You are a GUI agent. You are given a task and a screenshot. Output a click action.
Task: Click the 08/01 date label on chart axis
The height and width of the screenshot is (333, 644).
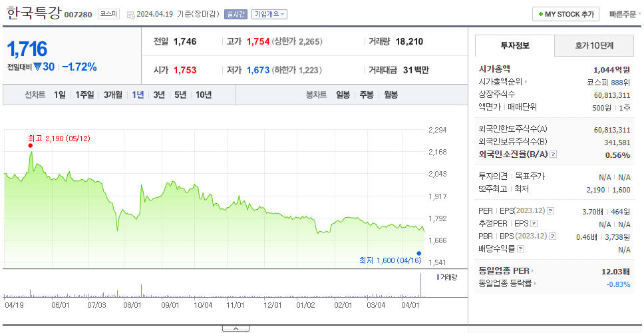coord(132,306)
